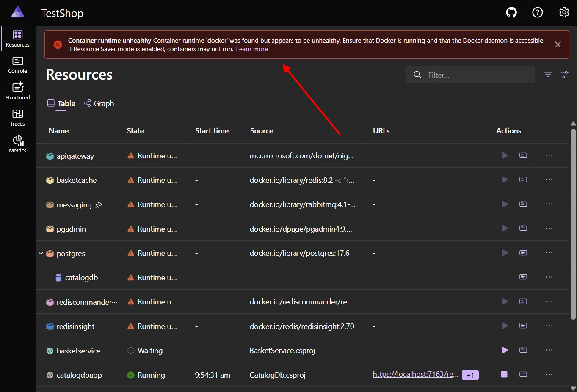577x392 pixels.
Task: Open the help panel question mark icon
Action: point(537,12)
